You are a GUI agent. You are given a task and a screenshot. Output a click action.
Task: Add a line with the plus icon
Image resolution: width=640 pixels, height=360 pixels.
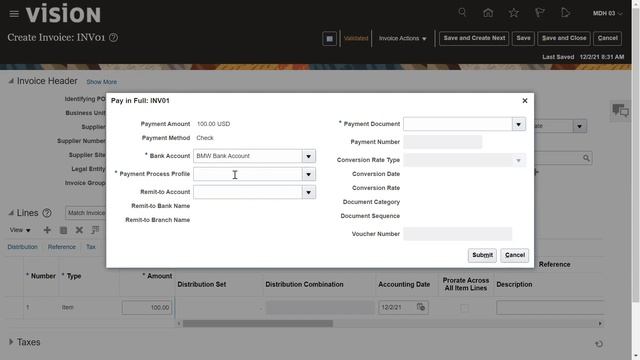coord(47,230)
